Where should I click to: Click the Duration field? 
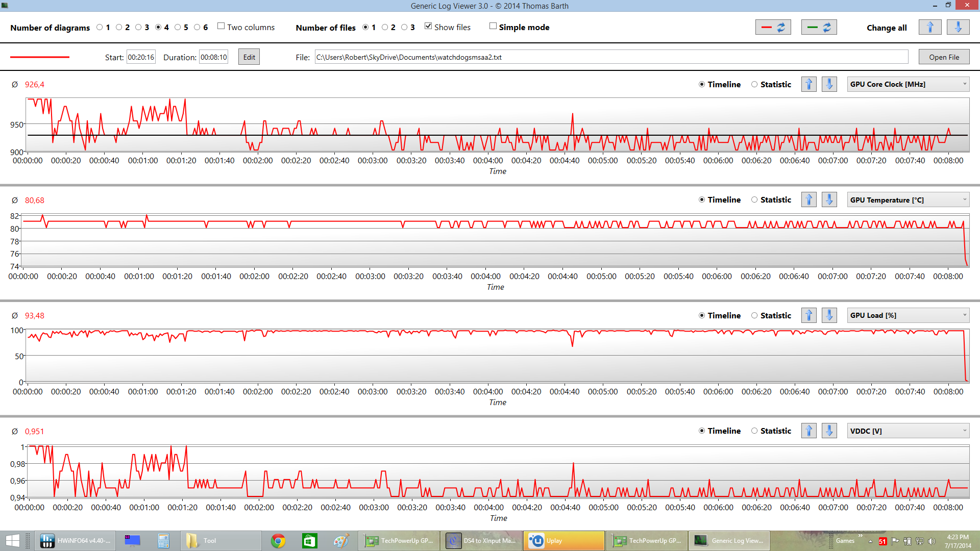pos(213,57)
